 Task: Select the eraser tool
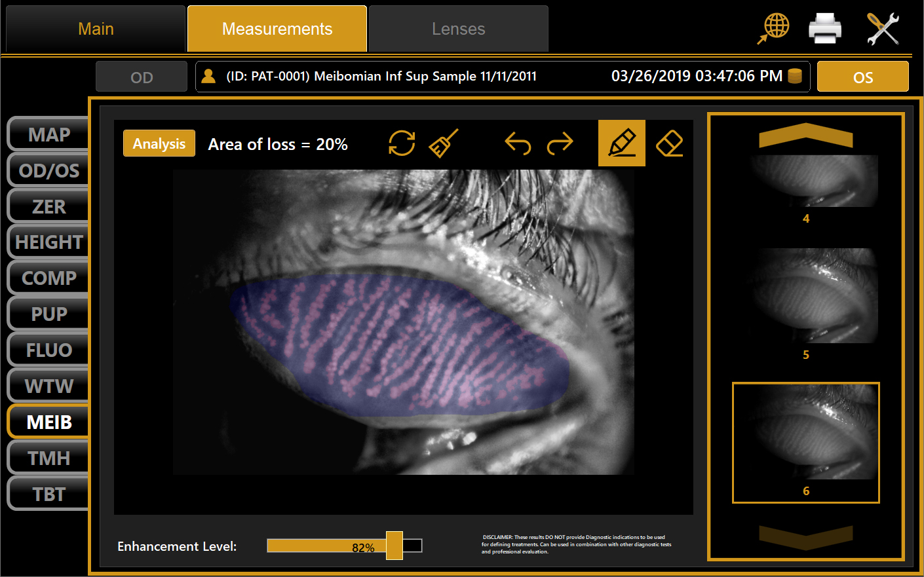(x=669, y=143)
